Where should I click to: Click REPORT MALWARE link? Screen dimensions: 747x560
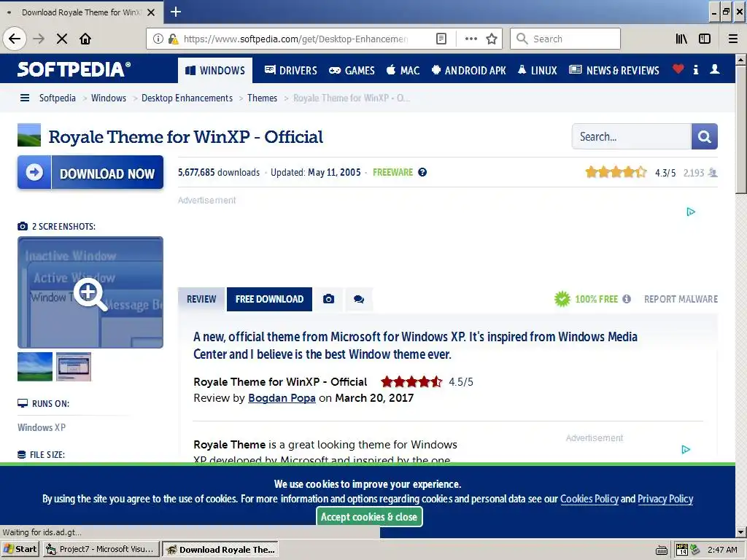[681, 299]
